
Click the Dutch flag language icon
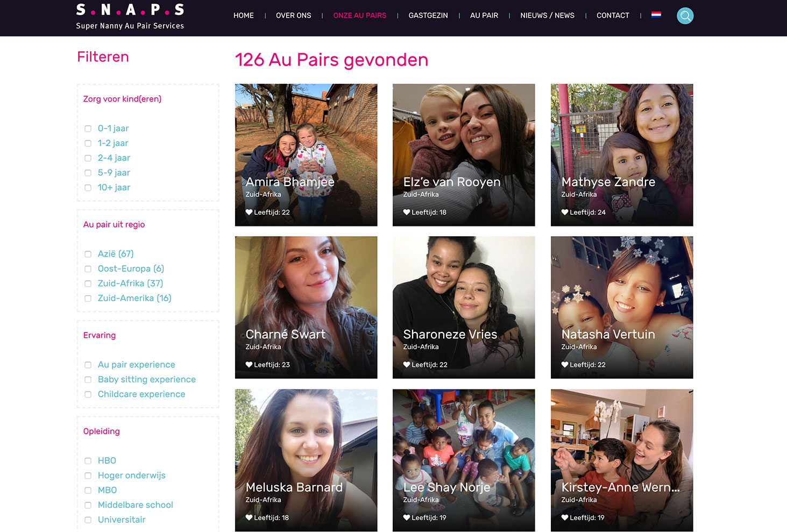(x=656, y=15)
